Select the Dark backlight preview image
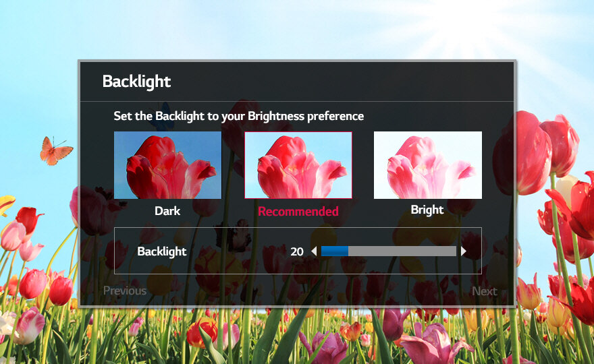Screen dimensions: 594x364 (x=167, y=165)
